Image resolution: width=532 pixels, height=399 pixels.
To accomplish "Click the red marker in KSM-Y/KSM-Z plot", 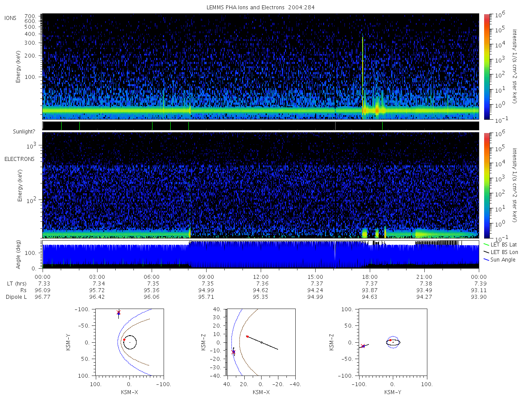I will tap(363, 346).
